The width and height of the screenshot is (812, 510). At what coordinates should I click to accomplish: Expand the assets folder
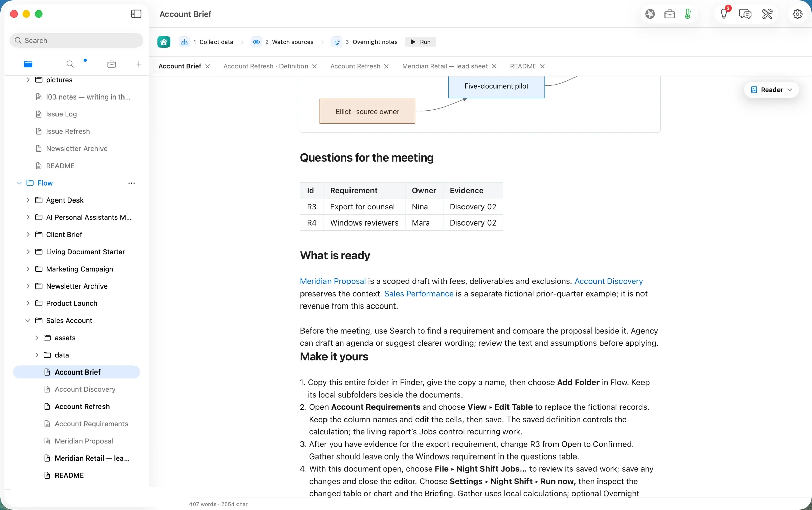coord(37,338)
